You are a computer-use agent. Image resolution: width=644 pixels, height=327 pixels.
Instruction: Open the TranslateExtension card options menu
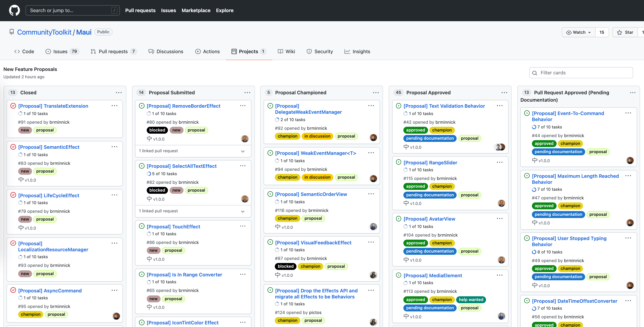114,106
